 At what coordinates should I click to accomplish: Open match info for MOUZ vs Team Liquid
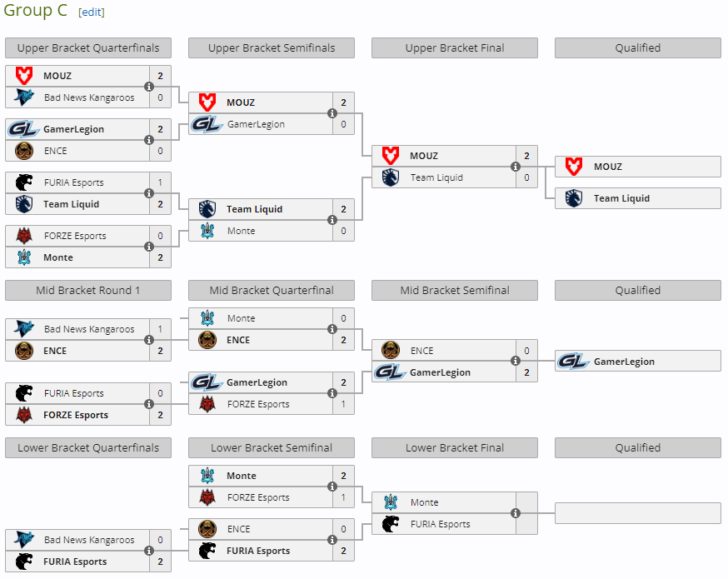[x=516, y=167]
